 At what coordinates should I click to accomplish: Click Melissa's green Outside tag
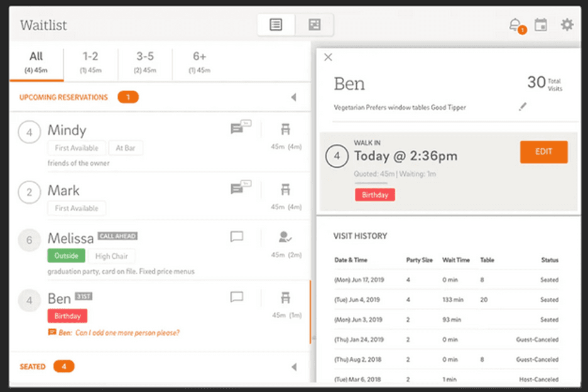click(x=66, y=256)
